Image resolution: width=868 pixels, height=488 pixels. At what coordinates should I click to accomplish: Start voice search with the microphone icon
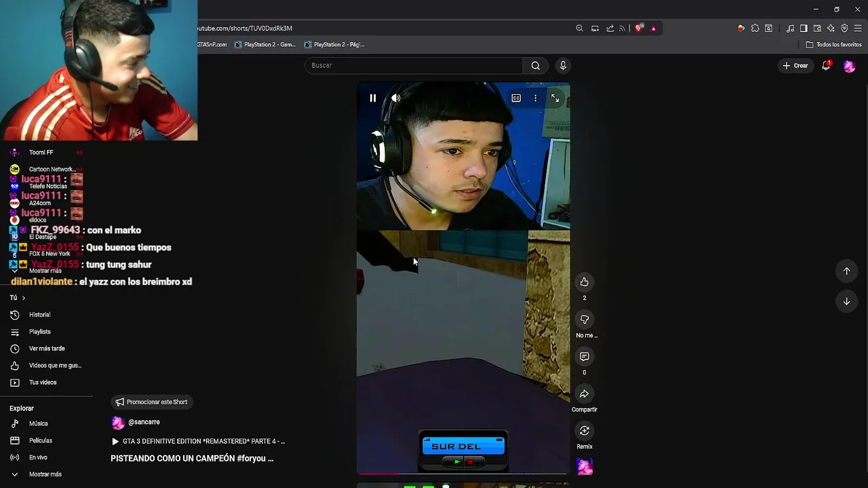point(562,66)
